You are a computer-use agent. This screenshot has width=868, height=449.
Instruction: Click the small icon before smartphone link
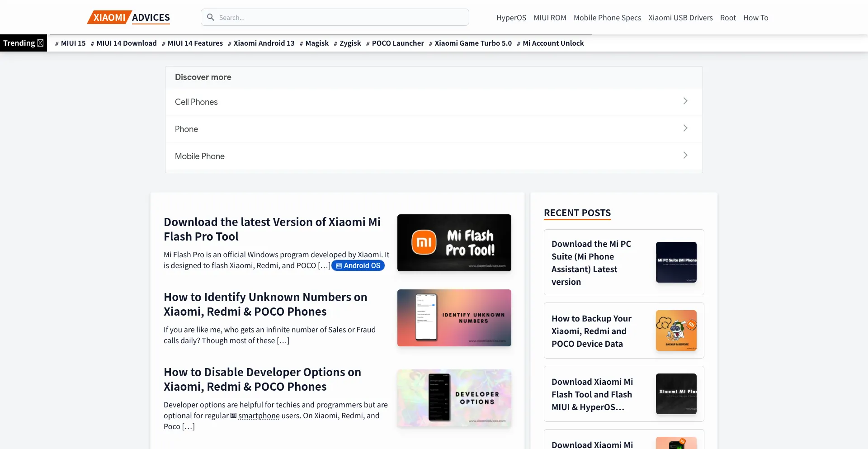233,416
